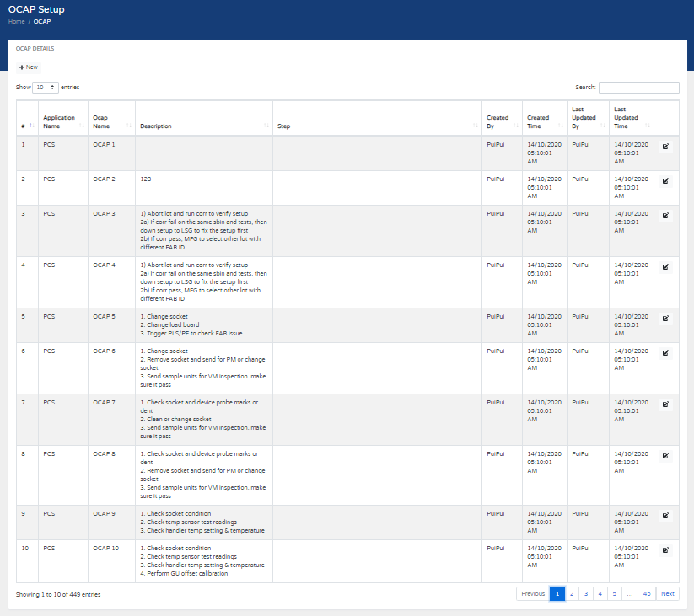Open editor for OCAP 7 row
Image resolution: width=694 pixels, height=616 pixels.
pos(665,404)
